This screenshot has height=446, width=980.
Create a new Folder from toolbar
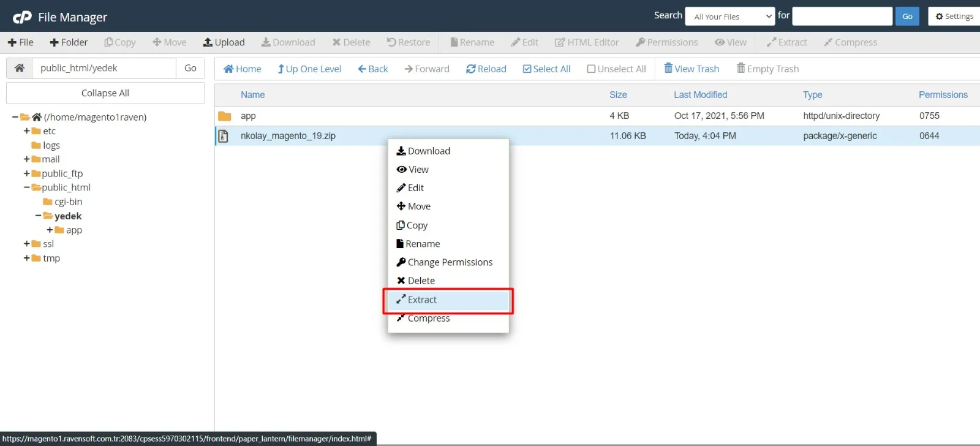[x=69, y=42]
